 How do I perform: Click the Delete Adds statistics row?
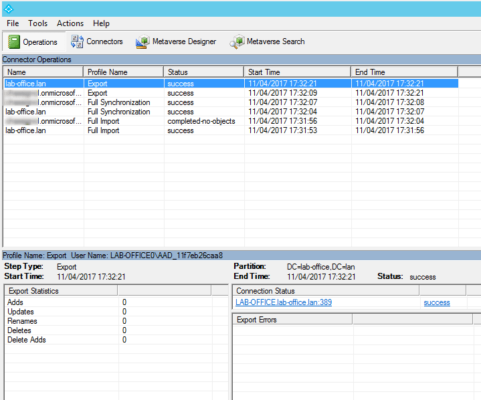109,340
